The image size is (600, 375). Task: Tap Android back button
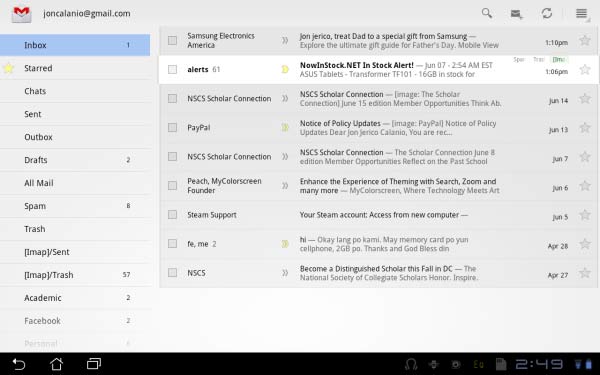(18, 364)
